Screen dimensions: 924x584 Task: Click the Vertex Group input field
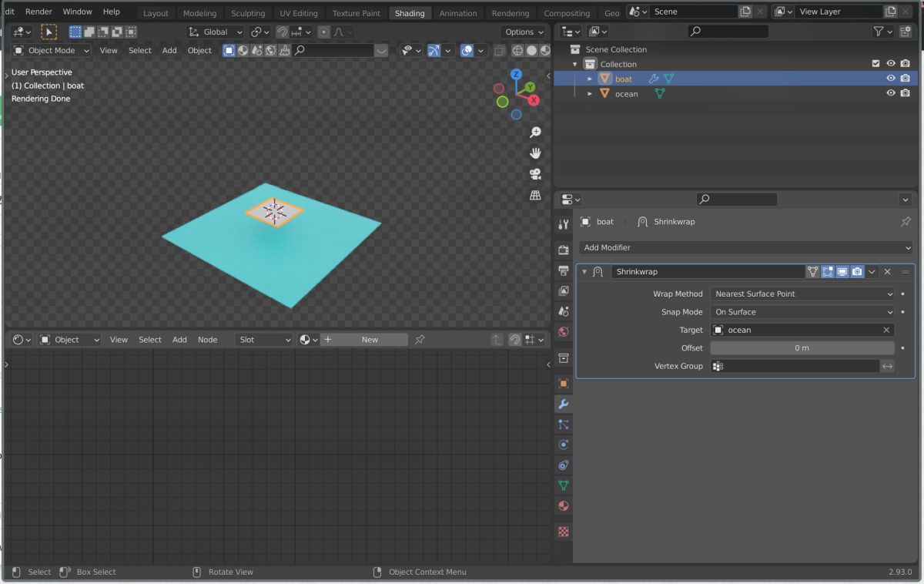point(795,366)
